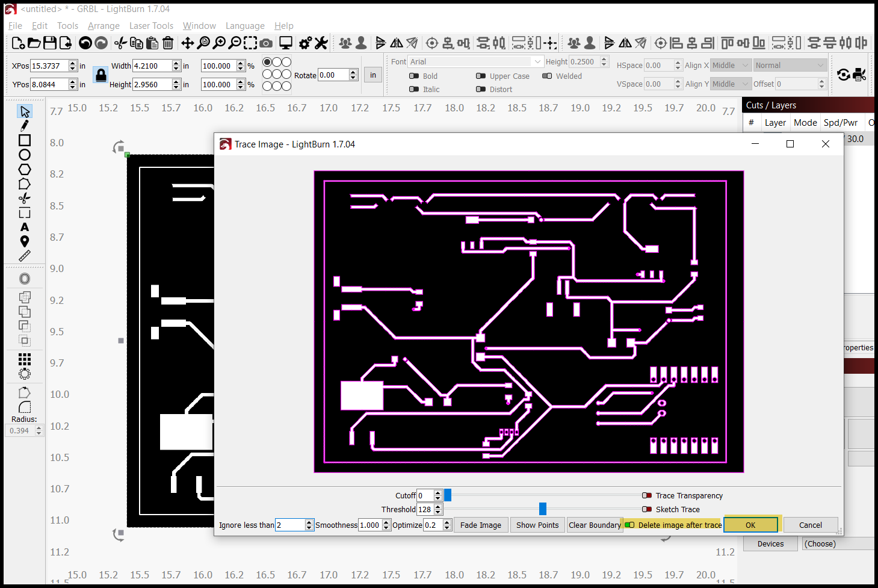The image size is (878, 588).
Task: Select the arrow Select tool
Action: [25, 111]
